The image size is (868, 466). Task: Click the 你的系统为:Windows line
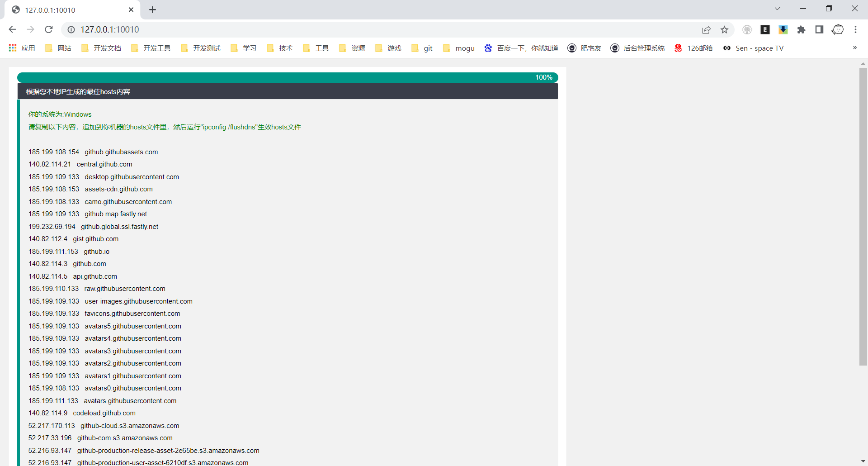coord(60,114)
